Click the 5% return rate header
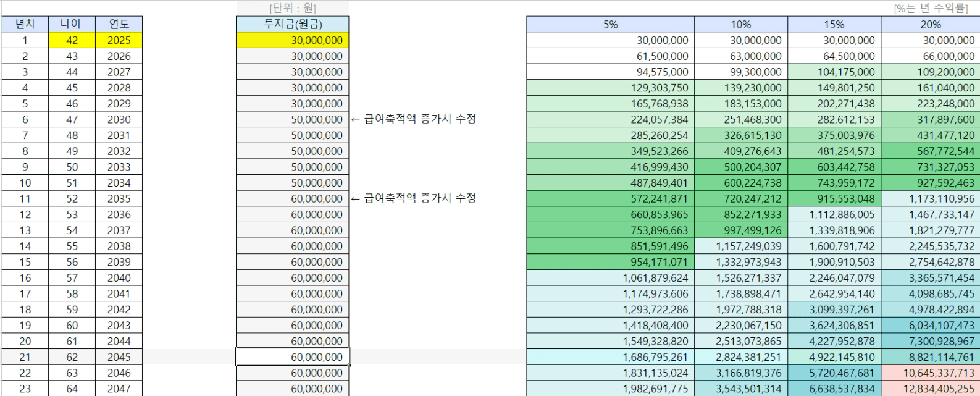 tap(610, 25)
